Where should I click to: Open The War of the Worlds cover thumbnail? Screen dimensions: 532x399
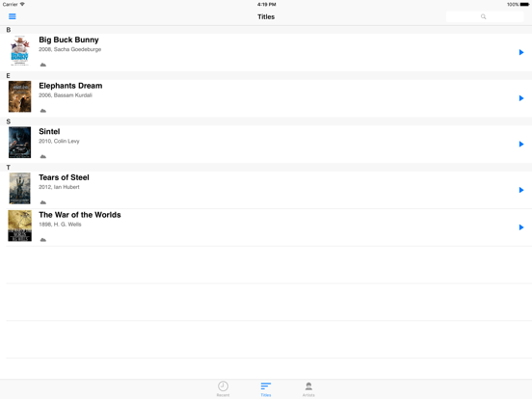coord(19,226)
